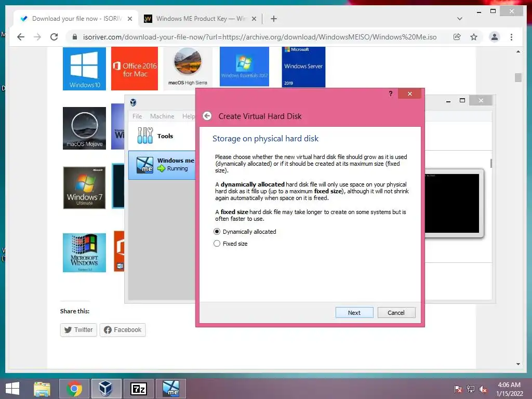Switch to Chrome from the taskbar
Image resolution: width=532 pixels, height=399 pixels.
point(74,389)
